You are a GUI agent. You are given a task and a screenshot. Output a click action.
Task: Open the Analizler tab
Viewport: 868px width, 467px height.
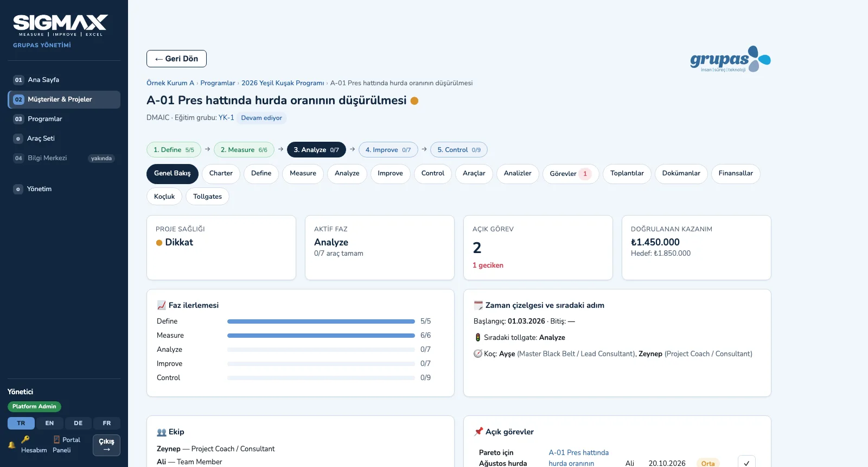(518, 174)
